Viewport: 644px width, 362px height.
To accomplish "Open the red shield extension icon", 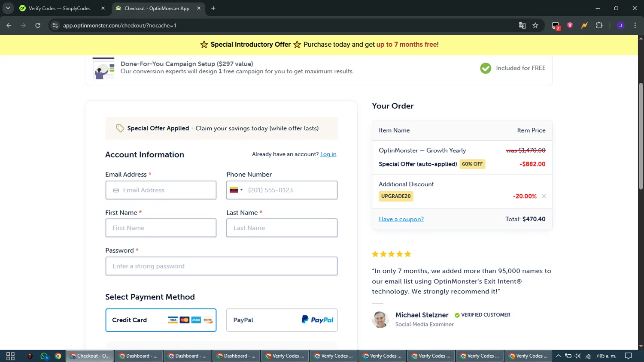I will click(570, 25).
